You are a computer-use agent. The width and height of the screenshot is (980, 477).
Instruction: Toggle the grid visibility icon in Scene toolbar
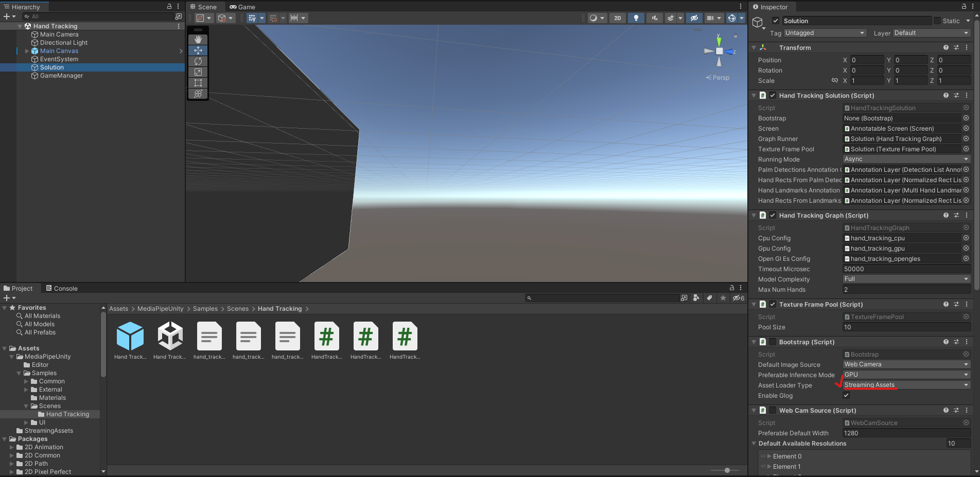tap(252, 18)
